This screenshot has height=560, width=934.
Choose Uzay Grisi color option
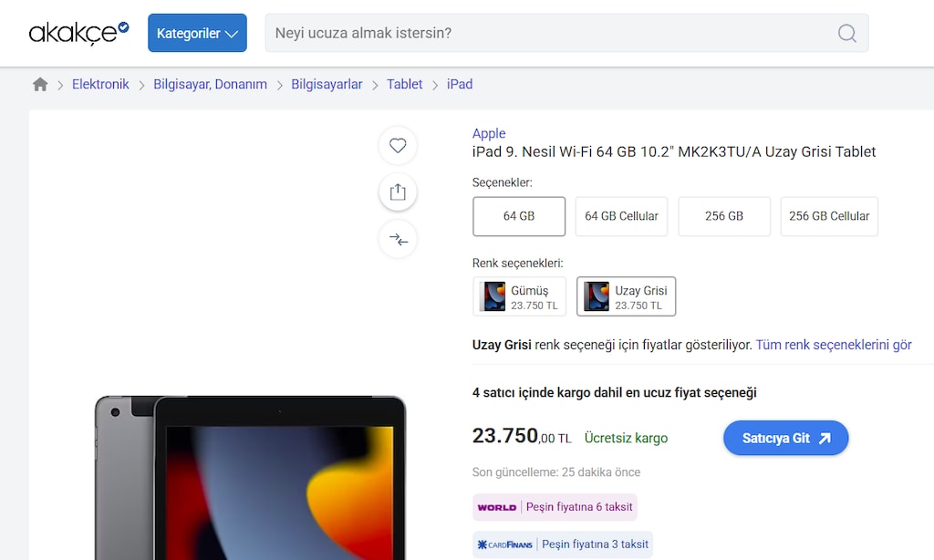pos(626,296)
